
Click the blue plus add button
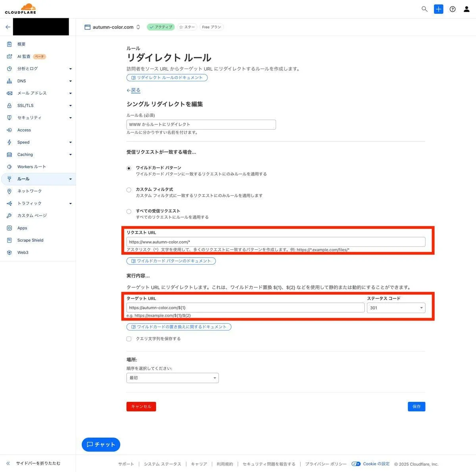438,9
